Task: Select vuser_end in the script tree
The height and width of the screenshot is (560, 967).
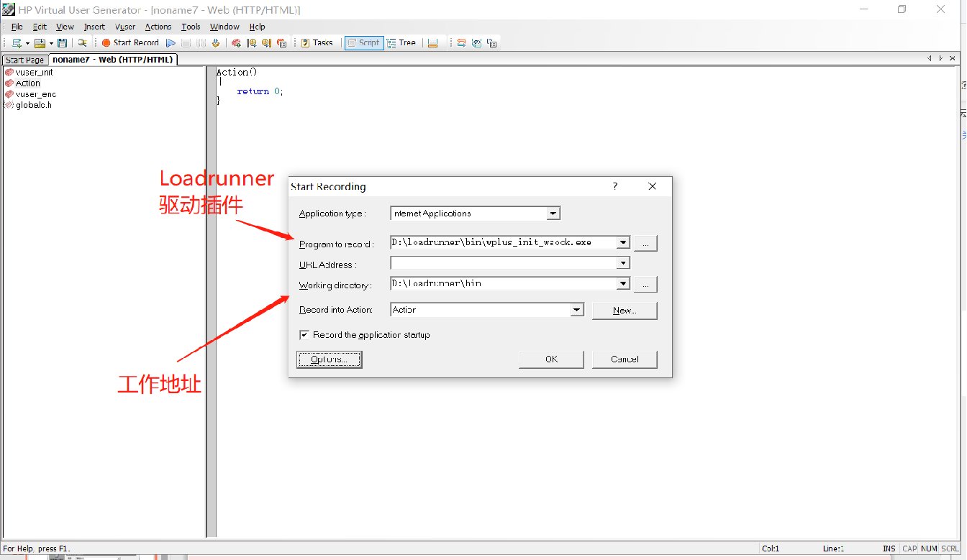Action: point(36,94)
